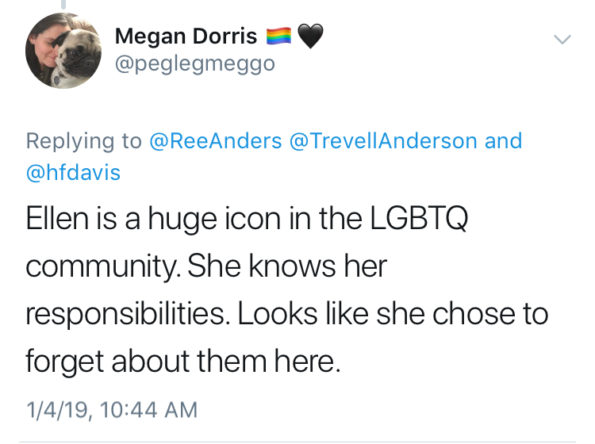
Task: Click the word "responsibilities" in the tweet
Action: pyautogui.click(x=126, y=315)
